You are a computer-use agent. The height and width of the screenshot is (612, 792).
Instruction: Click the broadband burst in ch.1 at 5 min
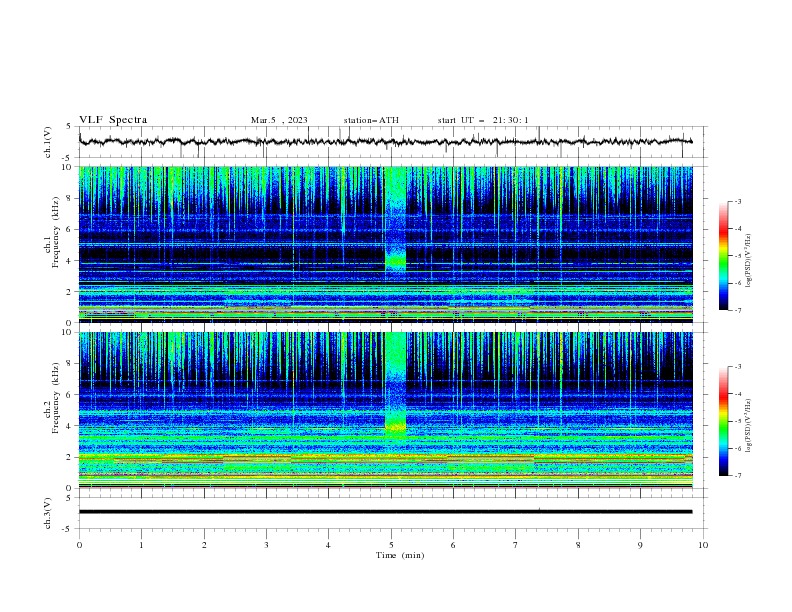coord(395,220)
